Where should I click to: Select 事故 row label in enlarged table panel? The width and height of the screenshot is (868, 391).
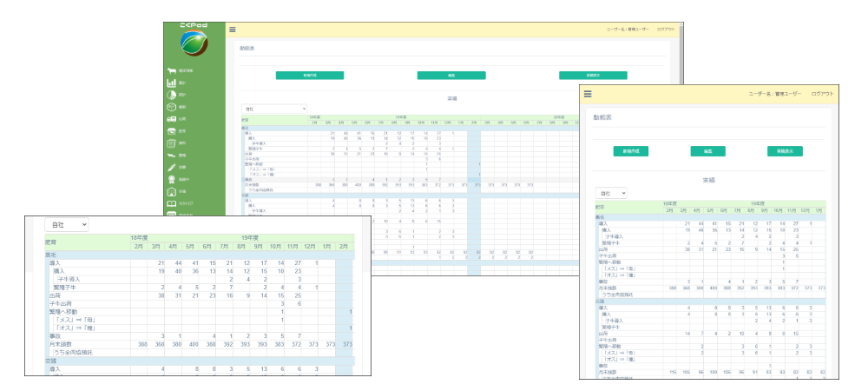click(x=55, y=336)
